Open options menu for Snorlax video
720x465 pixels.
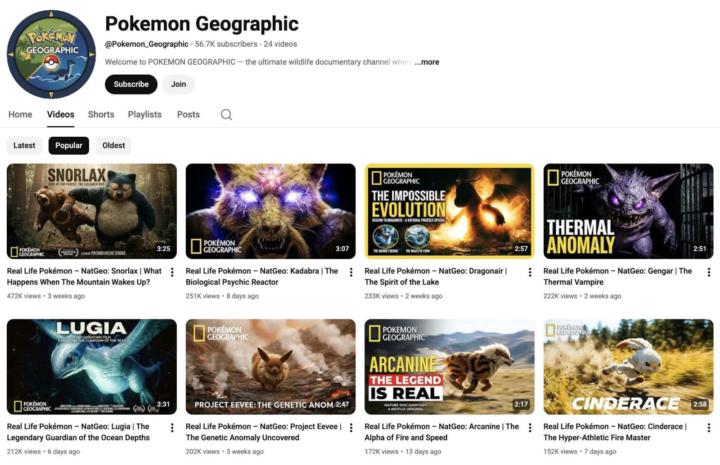coord(172,272)
